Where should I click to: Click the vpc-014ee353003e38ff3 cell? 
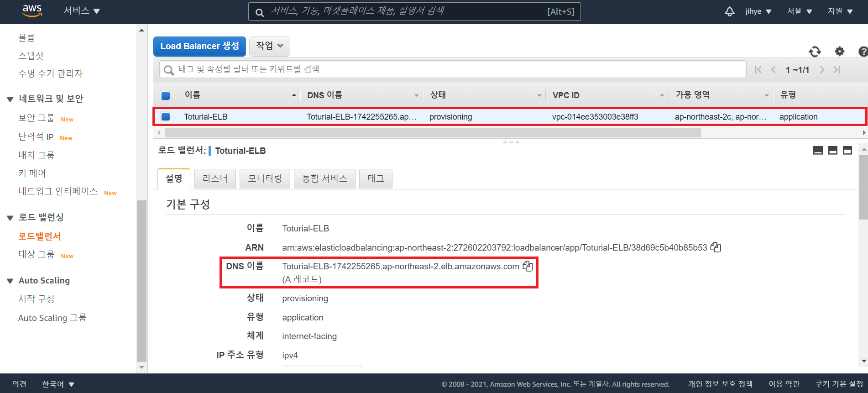tap(595, 117)
